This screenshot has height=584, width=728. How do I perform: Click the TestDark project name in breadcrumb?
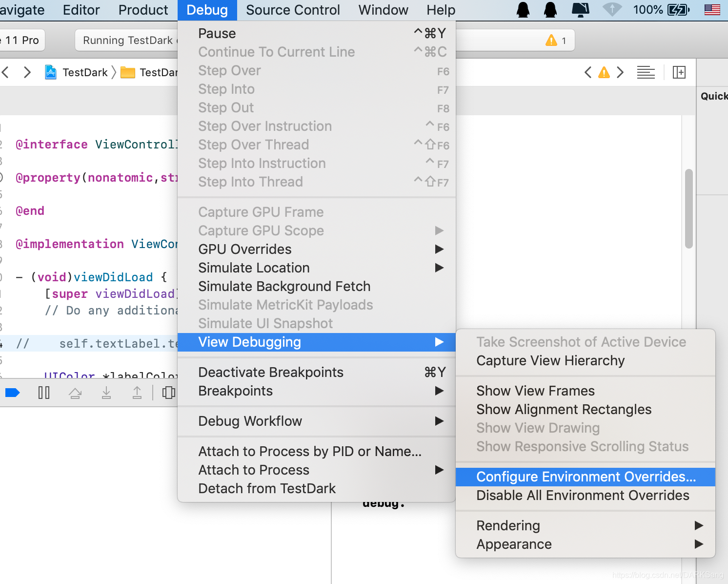[x=85, y=72]
